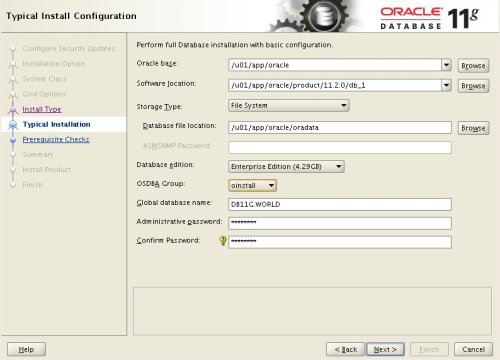This screenshot has width=500, height=360.
Task: Click the Install Type step node icon
Action: pos(13,109)
